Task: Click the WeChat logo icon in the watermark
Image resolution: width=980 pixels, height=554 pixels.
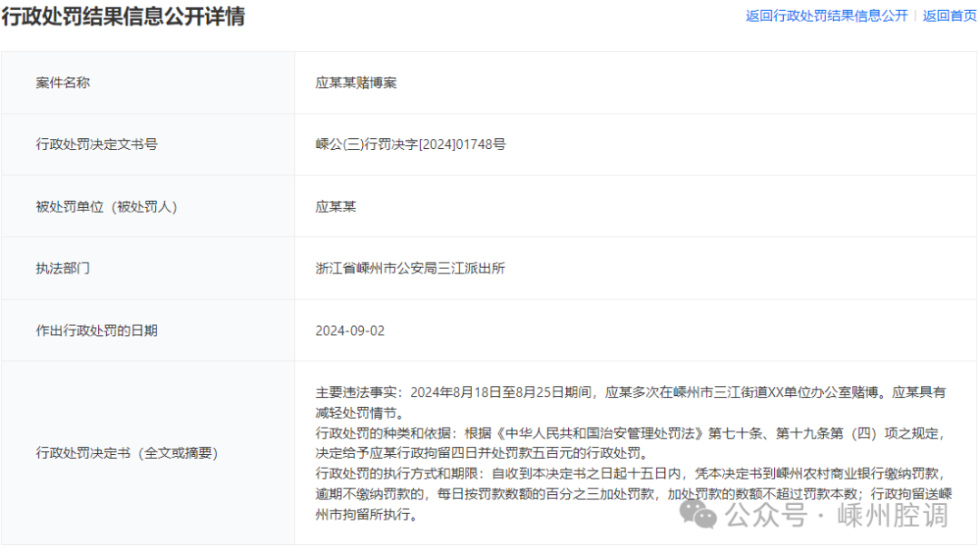Action: click(701, 515)
